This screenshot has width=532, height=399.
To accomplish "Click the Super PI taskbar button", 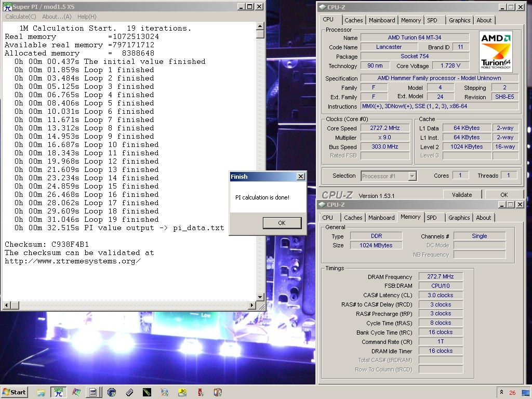I will tap(58, 392).
